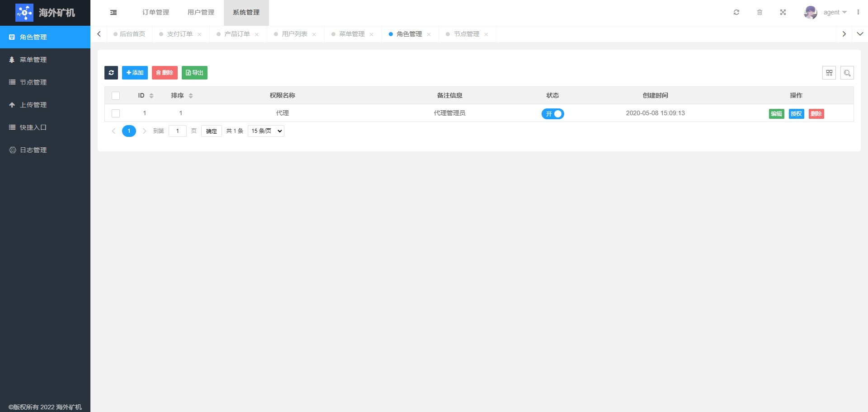Toggle fullscreen mode icon

click(x=783, y=12)
